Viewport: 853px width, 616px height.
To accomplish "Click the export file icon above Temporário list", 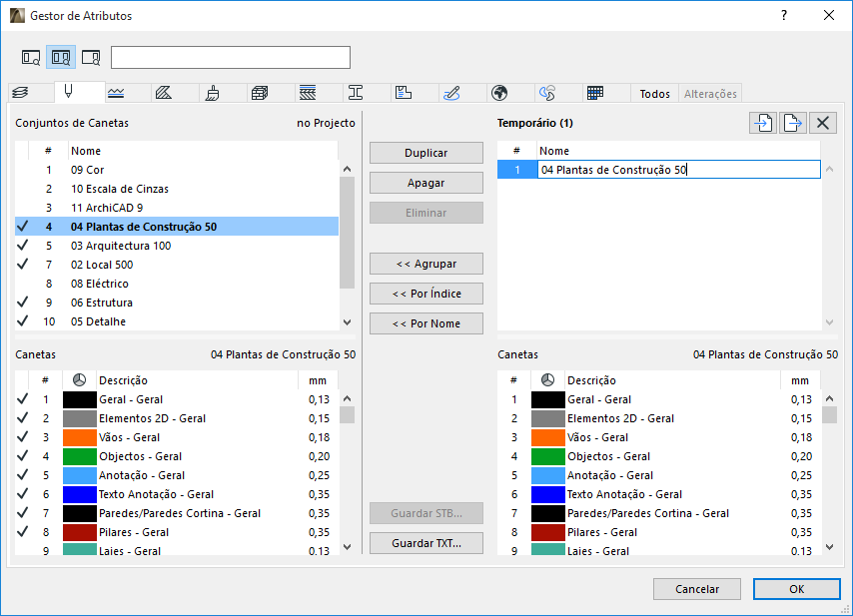I will pyautogui.click(x=792, y=123).
